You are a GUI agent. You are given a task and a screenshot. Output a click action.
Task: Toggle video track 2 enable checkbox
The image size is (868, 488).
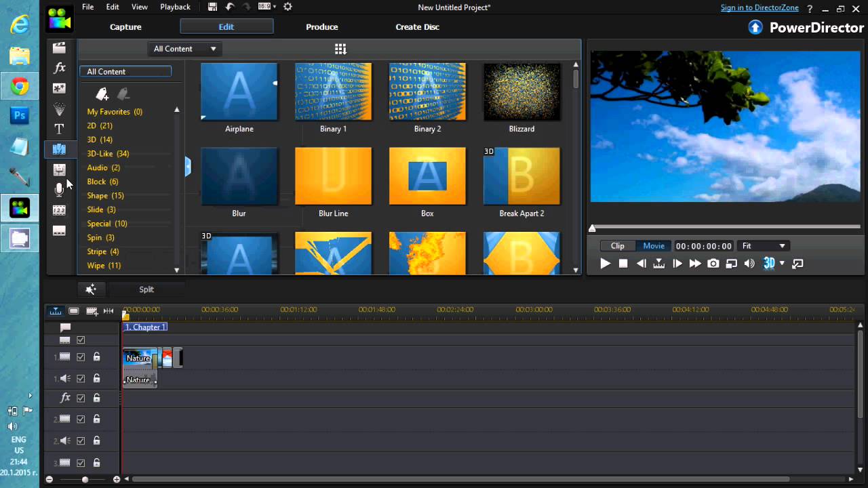pyautogui.click(x=81, y=420)
